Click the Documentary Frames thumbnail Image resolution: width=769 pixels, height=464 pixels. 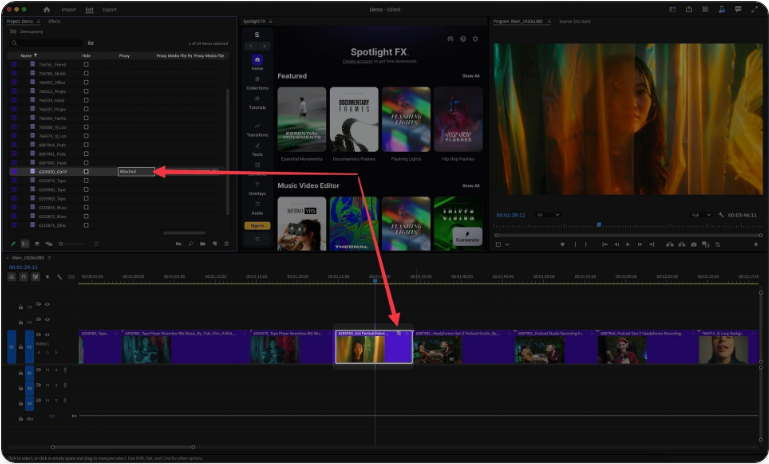354,119
